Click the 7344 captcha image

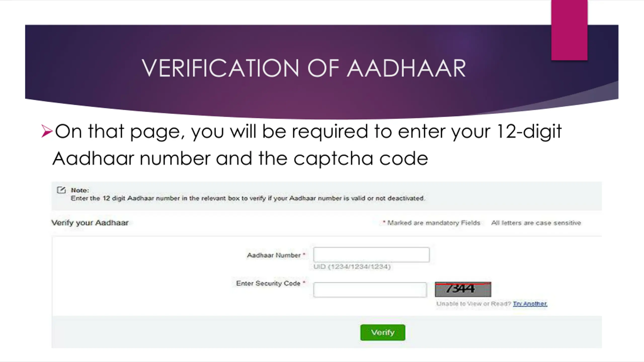click(463, 289)
